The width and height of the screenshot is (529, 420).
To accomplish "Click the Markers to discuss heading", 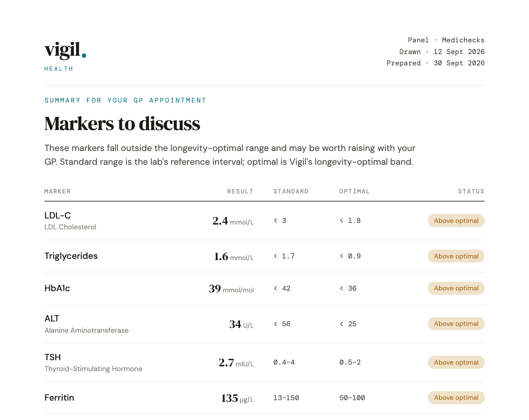I will 122,124.
